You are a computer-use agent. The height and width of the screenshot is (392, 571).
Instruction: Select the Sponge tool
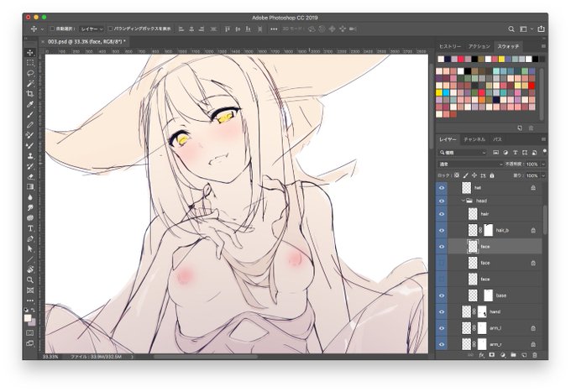point(30,217)
